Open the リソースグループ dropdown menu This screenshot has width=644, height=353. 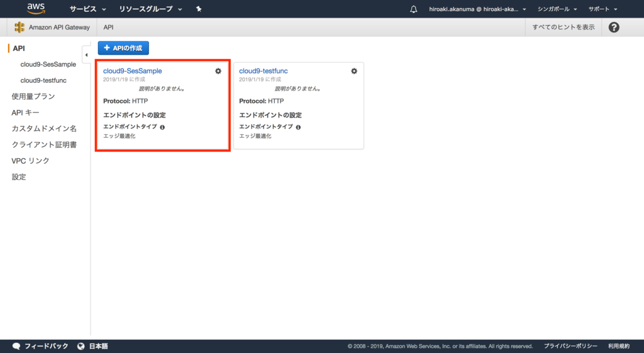150,9
